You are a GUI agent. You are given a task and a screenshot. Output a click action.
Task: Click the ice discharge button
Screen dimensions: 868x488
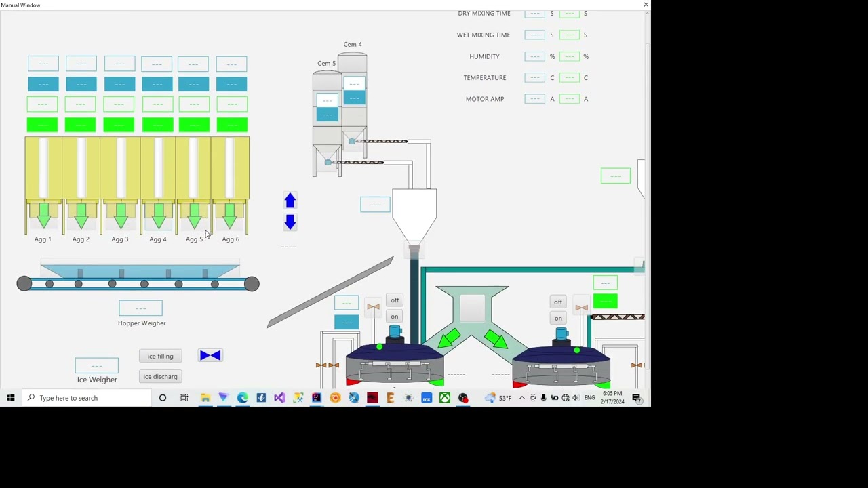point(161,377)
